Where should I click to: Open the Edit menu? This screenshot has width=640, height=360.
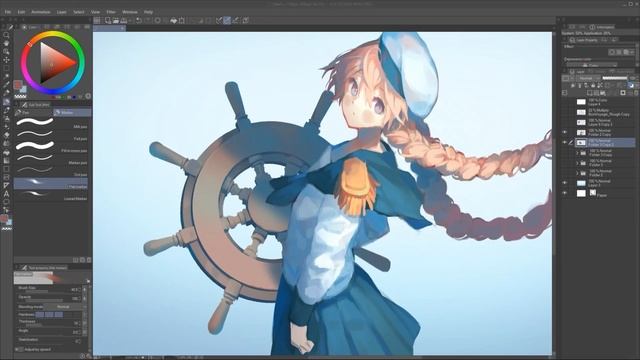pos(21,12)
